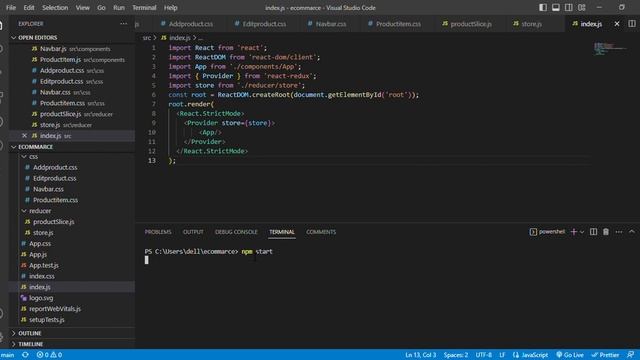This screenshot has width=640, height=360.
Task: Open terminal panel more actions ellipsis
Action: point(619,232)
